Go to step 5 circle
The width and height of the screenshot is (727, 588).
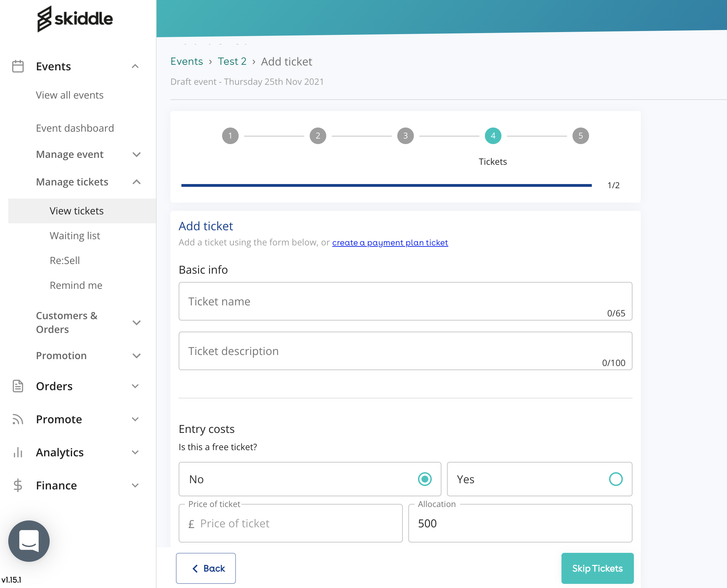coord(580,136)
